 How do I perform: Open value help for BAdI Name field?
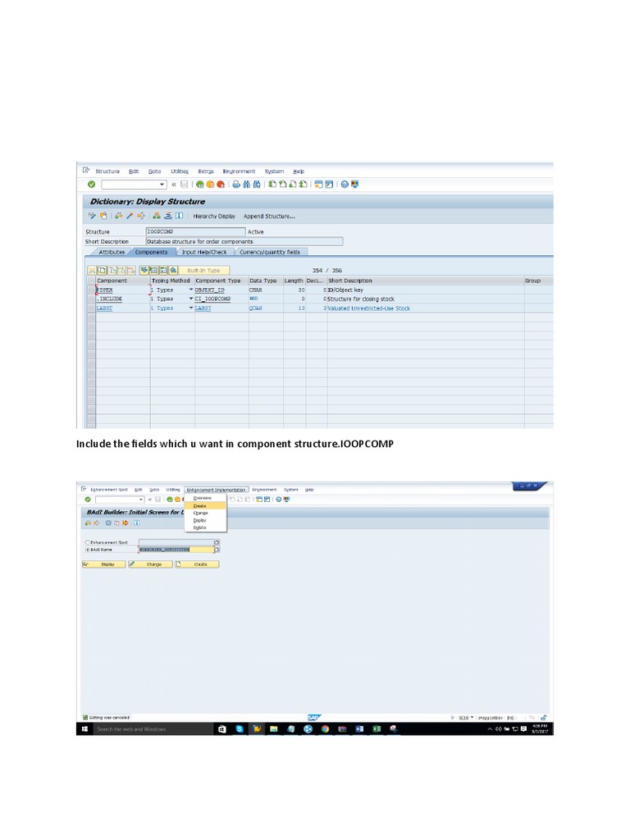coord(217,550)
